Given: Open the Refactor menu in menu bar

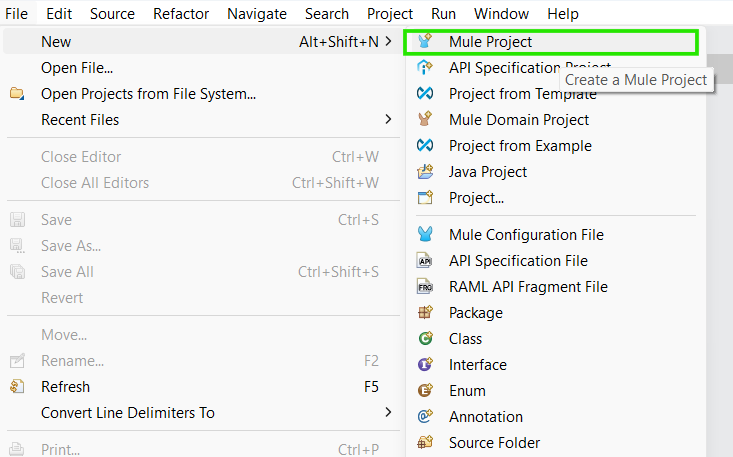Looking at the screenshot, I should [181, 14].
